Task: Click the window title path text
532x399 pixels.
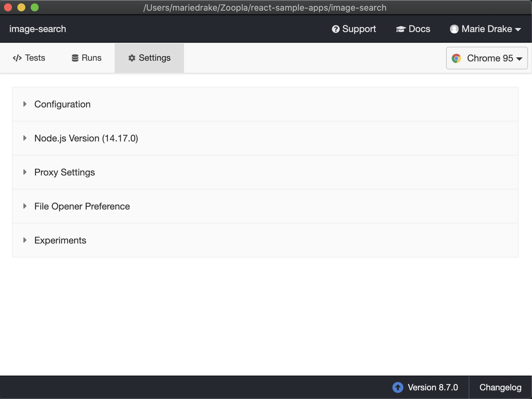Action: (265, 8)
